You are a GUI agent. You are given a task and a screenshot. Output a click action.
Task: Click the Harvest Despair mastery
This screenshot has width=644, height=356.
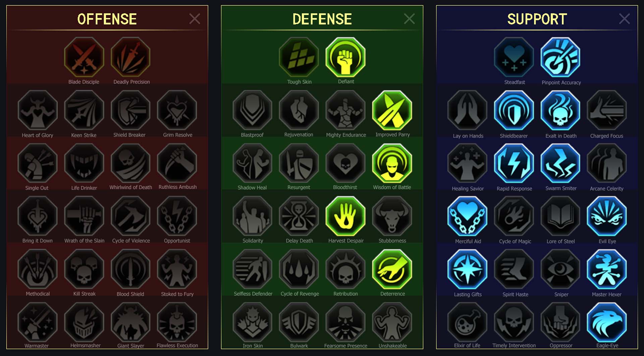tap(345, 216)
